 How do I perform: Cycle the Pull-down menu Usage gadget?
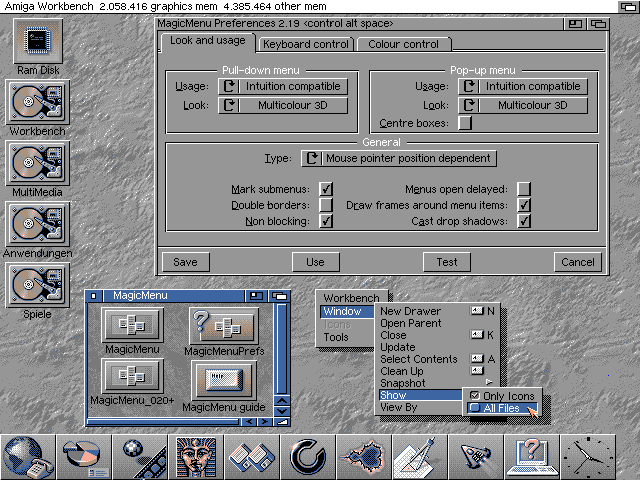[x=283, y=86]
